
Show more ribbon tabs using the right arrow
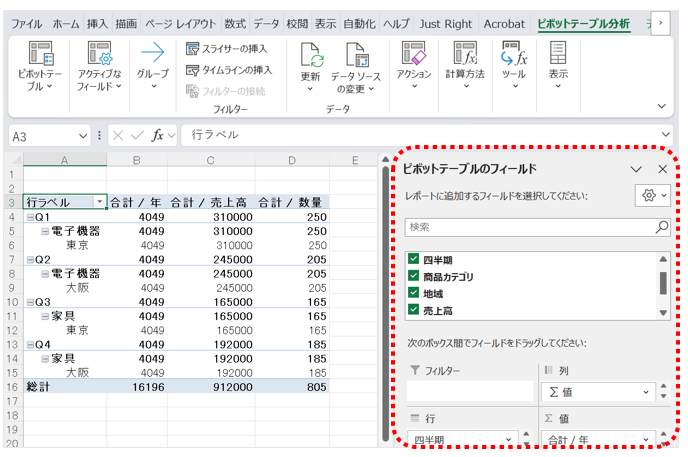click(x=660, y=23)
